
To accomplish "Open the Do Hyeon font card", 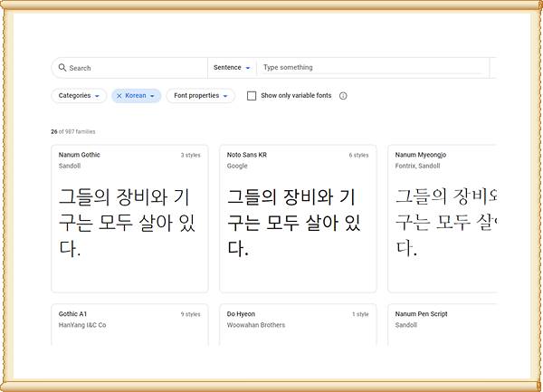I will tap(298, 325).
